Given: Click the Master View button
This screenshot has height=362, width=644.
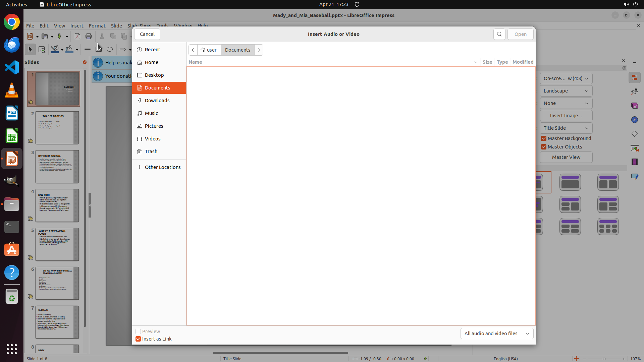Looking at the screenshot, I should tap(566, 157).
